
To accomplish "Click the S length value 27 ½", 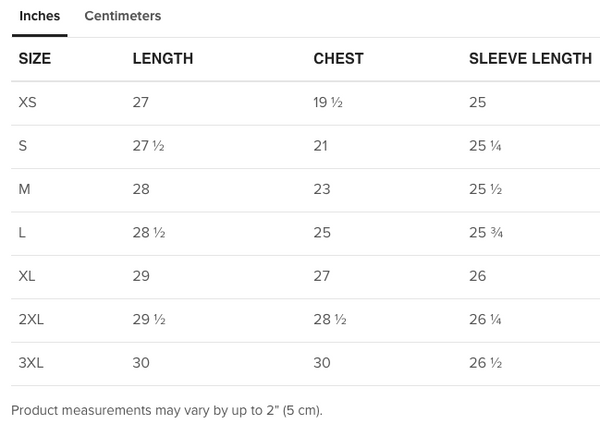I will pyautogui.click(x=148, y=146).
